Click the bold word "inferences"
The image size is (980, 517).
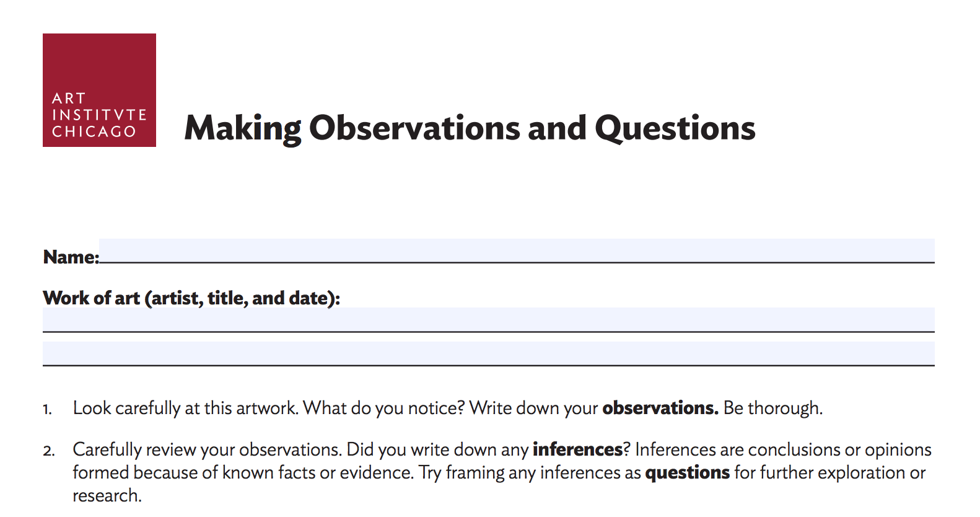pyautogui.click(x=577, y=449)
